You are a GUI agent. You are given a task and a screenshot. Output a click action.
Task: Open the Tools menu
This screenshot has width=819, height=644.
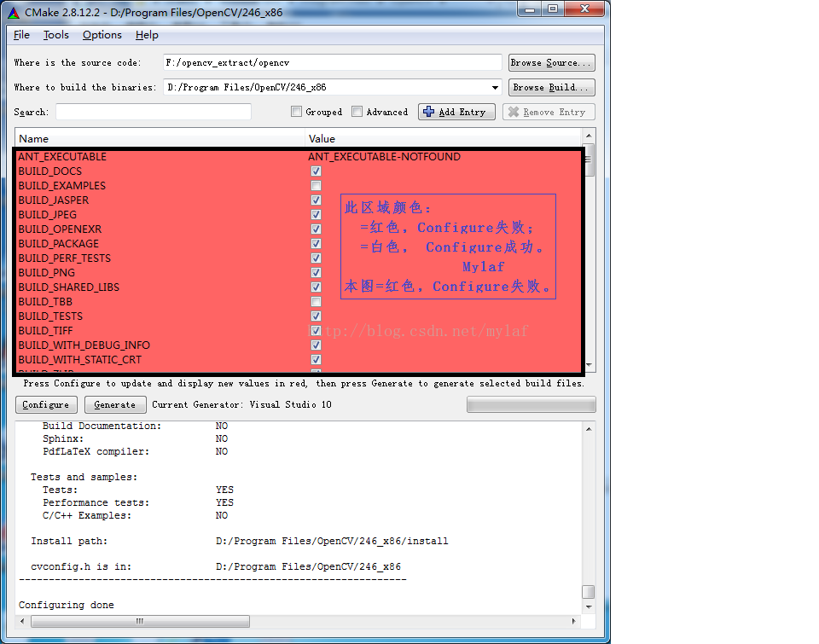click(x=56, y=35)
